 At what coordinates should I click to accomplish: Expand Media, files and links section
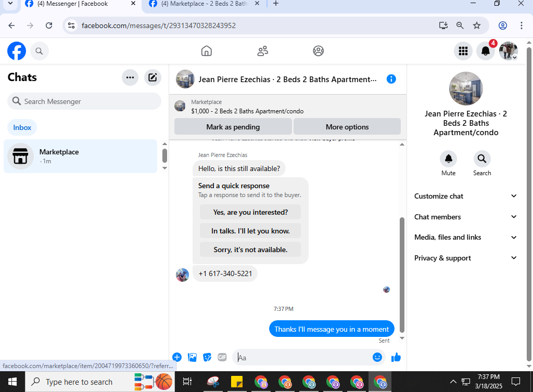[465, 237]
